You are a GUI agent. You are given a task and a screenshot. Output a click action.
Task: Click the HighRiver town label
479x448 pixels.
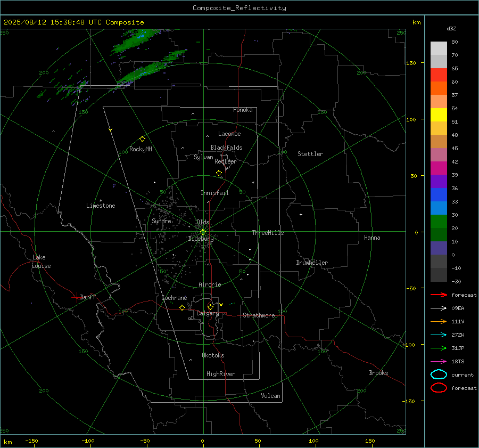pyautogui.click(x=220, y=374)
